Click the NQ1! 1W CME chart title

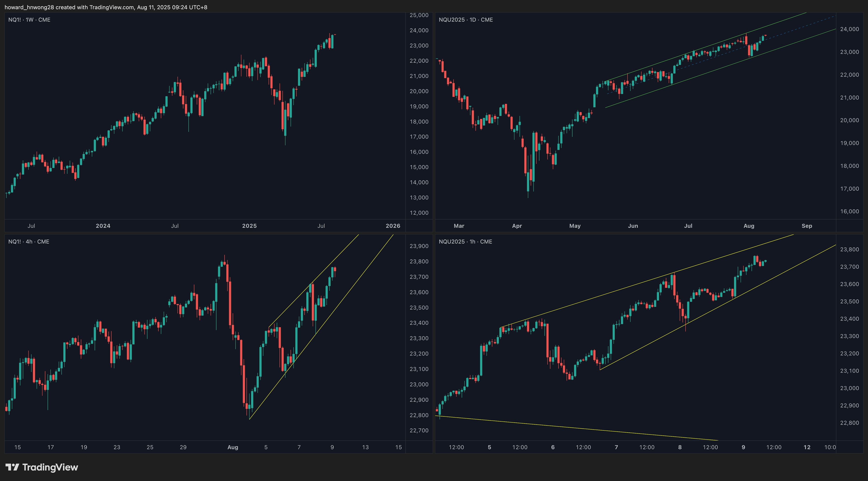(x=29, y=20)
